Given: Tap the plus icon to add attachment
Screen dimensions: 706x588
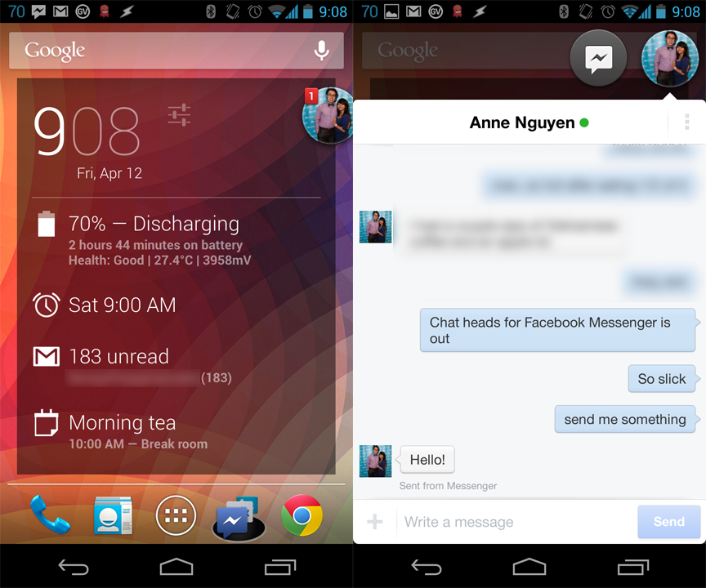Looking at the screenshot, I should (x=374, y=522).
